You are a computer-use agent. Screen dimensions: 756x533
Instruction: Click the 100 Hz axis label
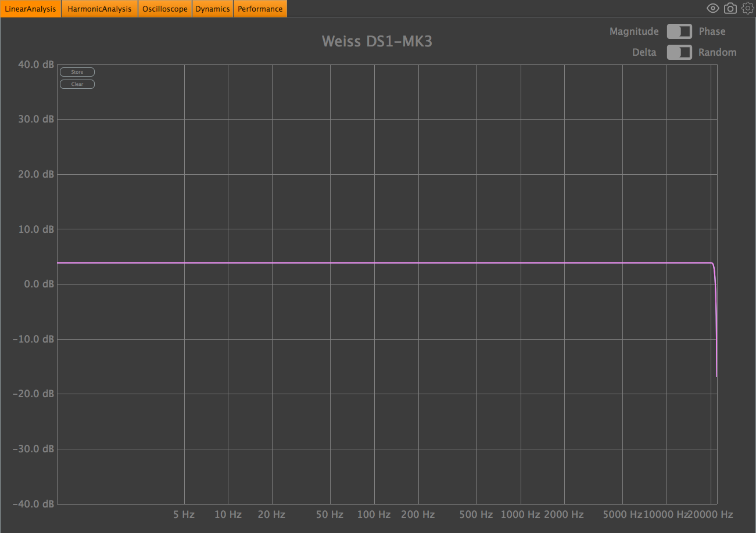[374, 514]
